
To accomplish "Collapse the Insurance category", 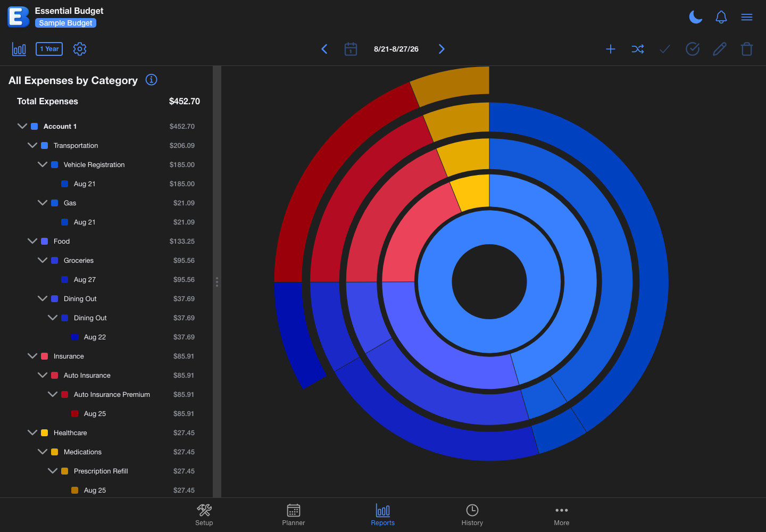I will (32, 356).
